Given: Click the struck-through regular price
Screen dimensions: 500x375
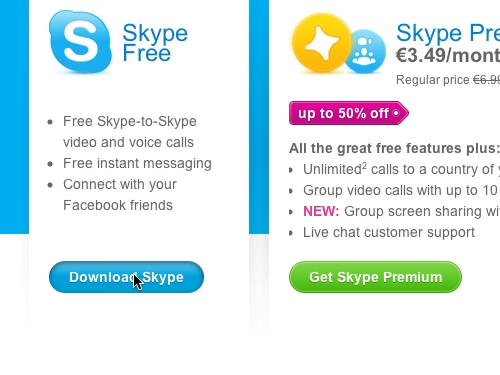Looking at the screenshot, I should tap(487, 80).
